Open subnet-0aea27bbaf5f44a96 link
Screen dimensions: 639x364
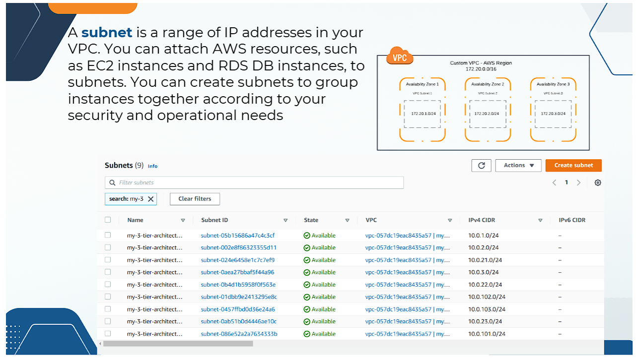[238, 272]
